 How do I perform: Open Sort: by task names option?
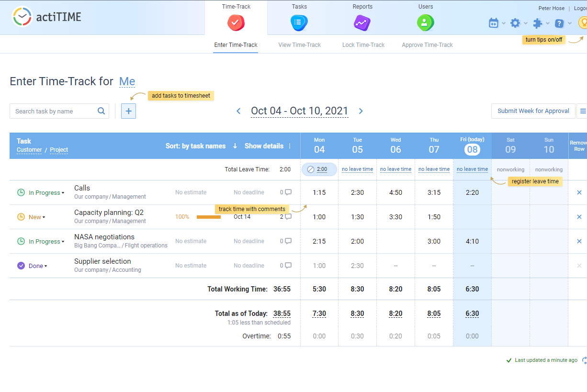point(195,146)
